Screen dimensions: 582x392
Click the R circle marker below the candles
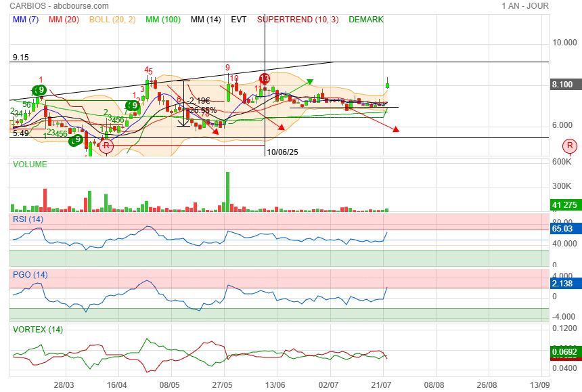(x=106, y=146)
